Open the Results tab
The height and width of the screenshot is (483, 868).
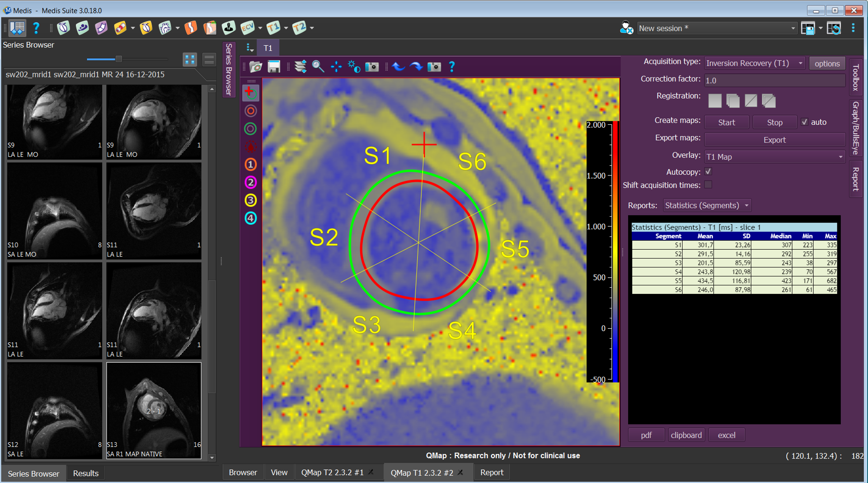click(85, 473)
